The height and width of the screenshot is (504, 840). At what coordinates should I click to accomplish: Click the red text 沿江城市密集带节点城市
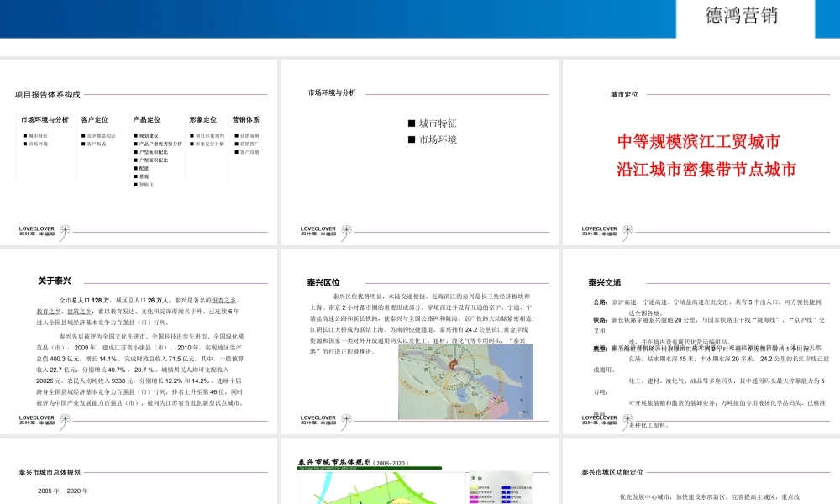[706, 170]
